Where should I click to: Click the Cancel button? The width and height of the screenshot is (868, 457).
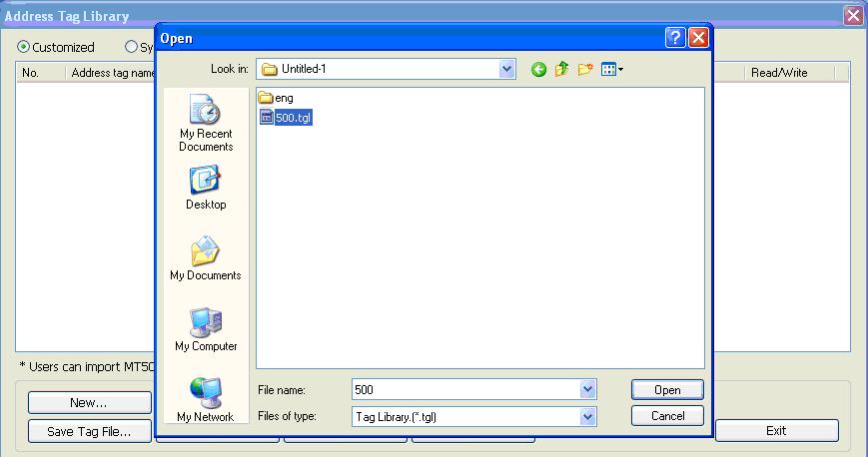(x=667, y=415)
